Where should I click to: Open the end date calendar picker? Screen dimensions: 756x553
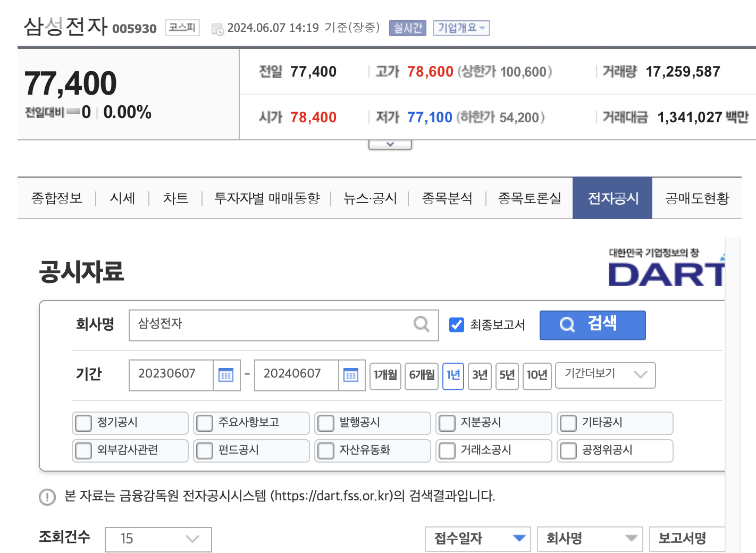pos(351,375)
